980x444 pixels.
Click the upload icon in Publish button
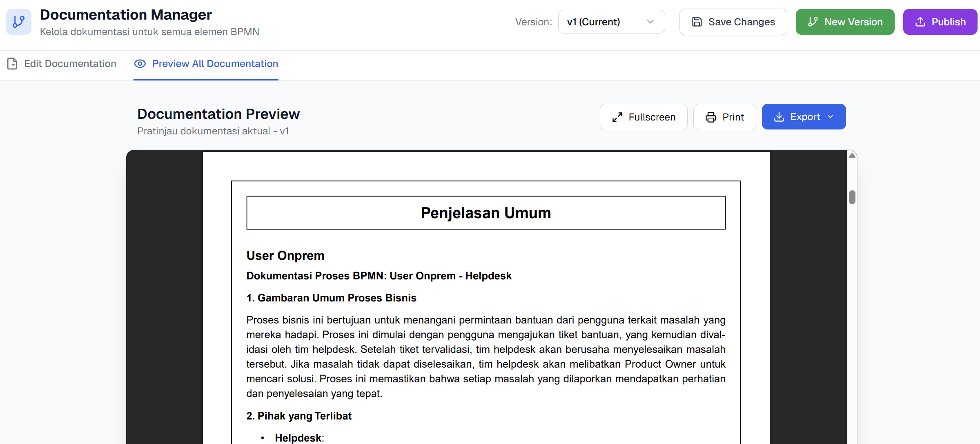click(x=920, y=22)
